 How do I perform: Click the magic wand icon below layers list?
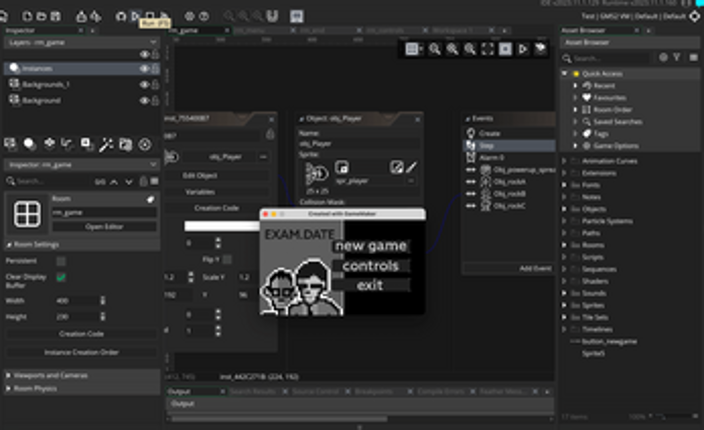coord(106,144)
